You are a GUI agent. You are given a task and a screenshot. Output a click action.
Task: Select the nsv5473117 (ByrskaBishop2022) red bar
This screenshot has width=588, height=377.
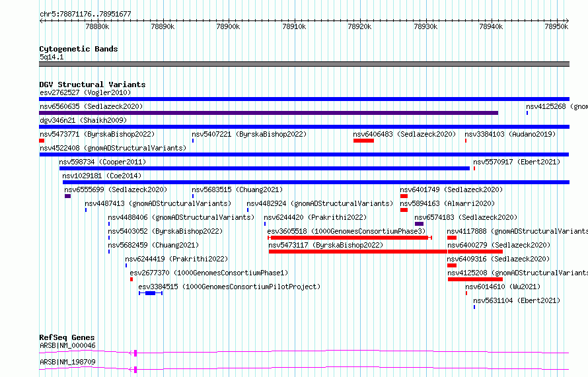pos(358,252)
